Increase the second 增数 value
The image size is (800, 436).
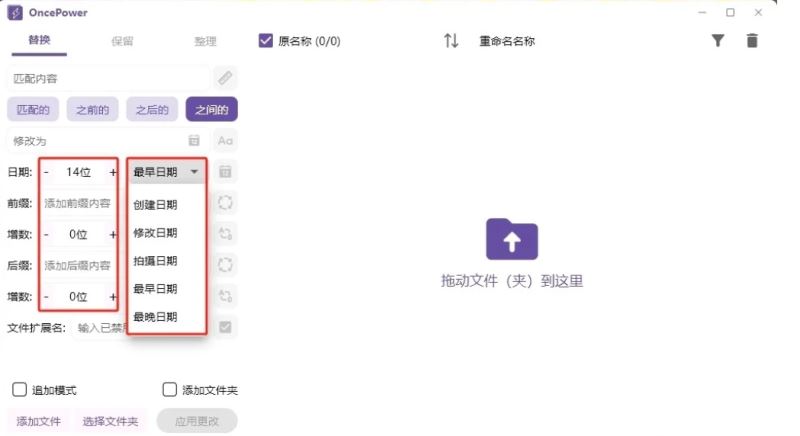click(113, 297)
